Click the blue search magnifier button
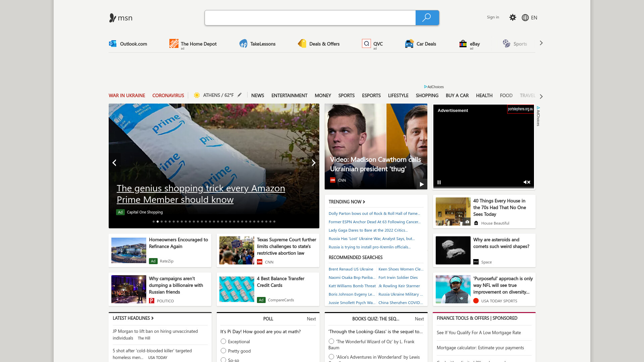This screenshot has width=644, height=362. click(x=427, y=18)
